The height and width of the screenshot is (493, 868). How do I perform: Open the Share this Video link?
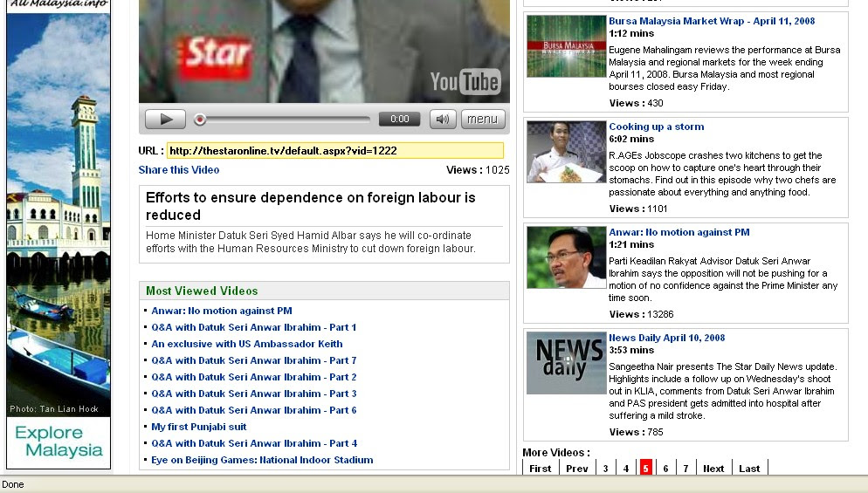(x=179, y=170)
